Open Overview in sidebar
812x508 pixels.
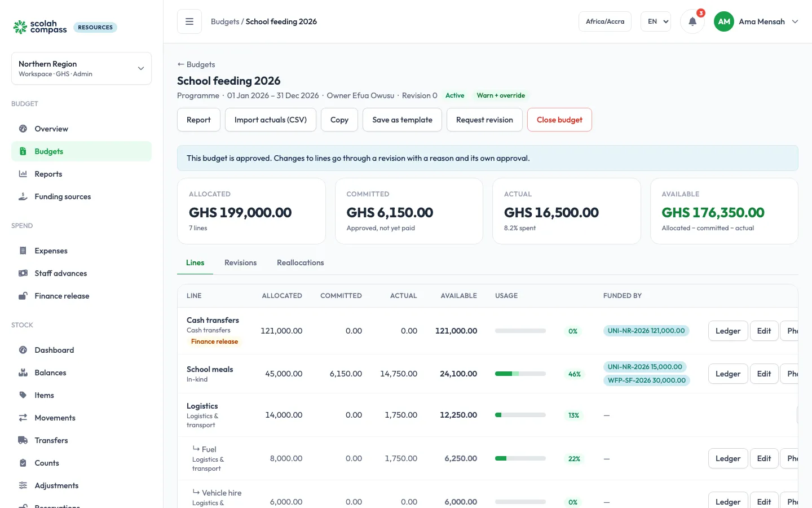click(81, 129)
